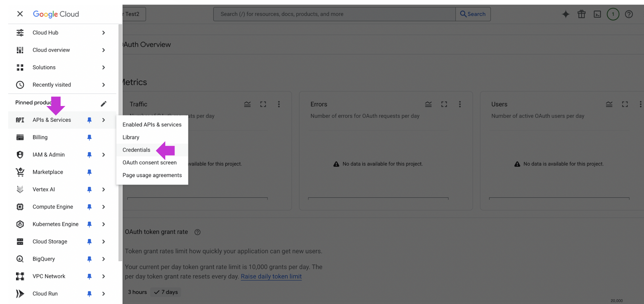The image size is (644, 304).
Task: Click the Vertex AI icon
Action: click(x=20, y=189)
